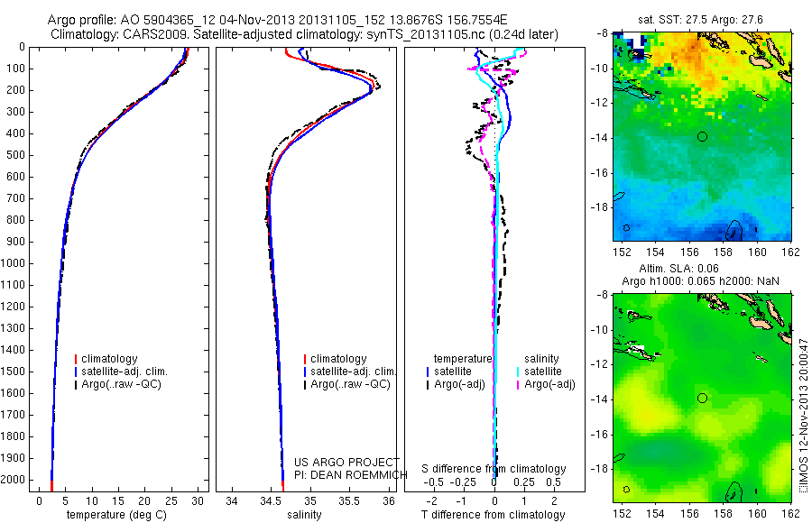The height and width of the screenshot is (523, 812).
Task: Click the -14 latitude tick on SST map
Action: click(600, 138)
